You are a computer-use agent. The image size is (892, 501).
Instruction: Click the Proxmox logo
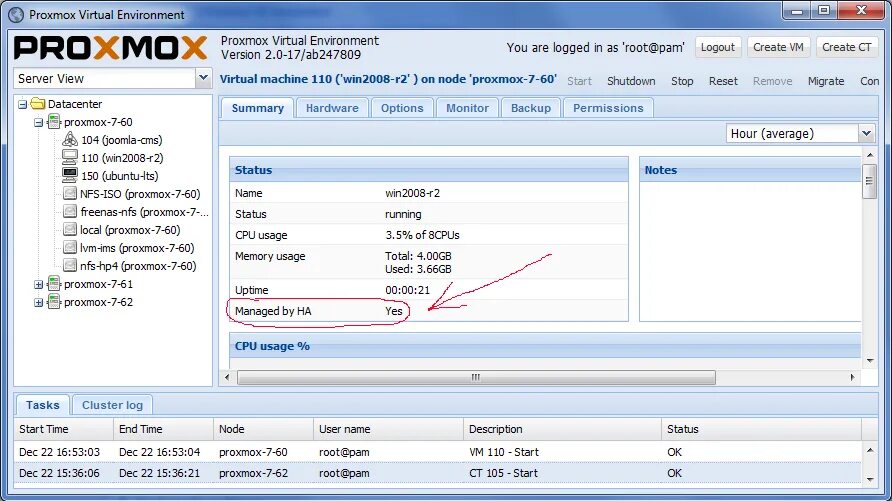click(111, 48)
